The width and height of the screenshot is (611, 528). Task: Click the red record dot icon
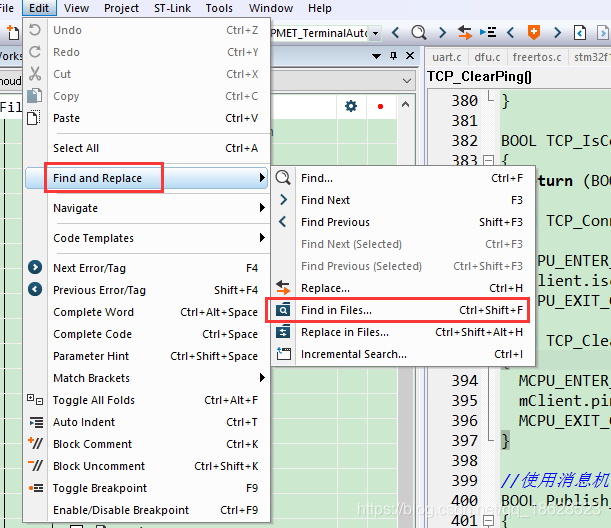click(380, 106)
